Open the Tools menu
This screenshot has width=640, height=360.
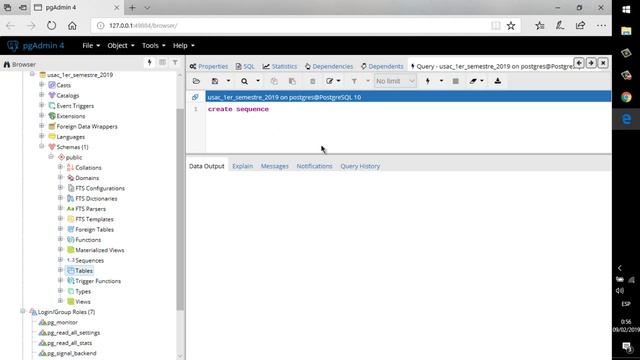(153, 46)
